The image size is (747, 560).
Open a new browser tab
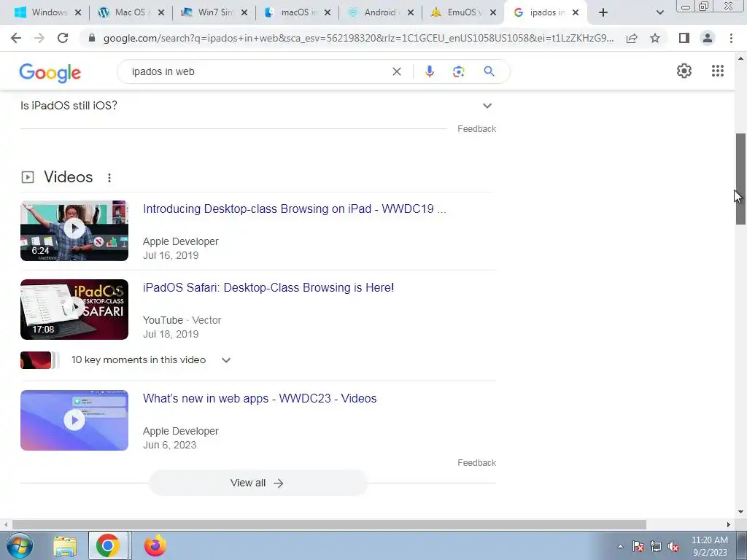pyautogui.click(x=603, y=12)
